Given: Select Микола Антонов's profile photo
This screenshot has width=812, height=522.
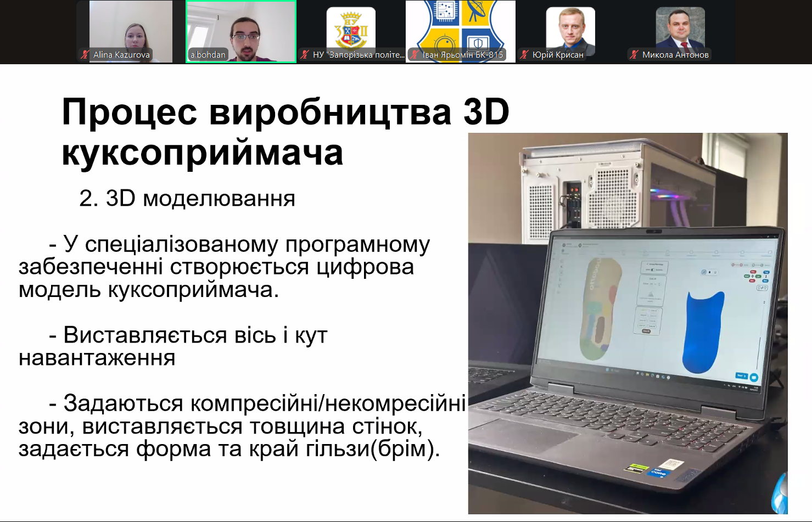Looking at the screenshot, I should [x=680, y=27].
